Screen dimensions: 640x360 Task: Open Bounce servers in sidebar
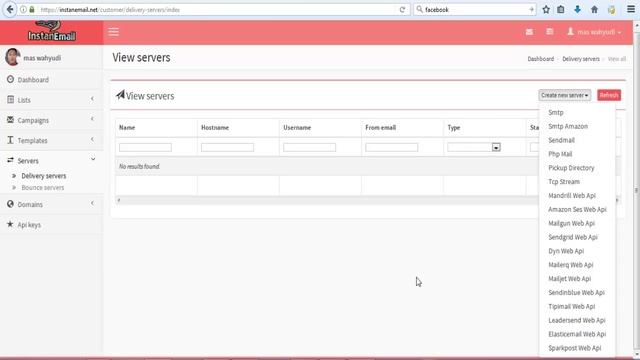[x=43, y=188]
